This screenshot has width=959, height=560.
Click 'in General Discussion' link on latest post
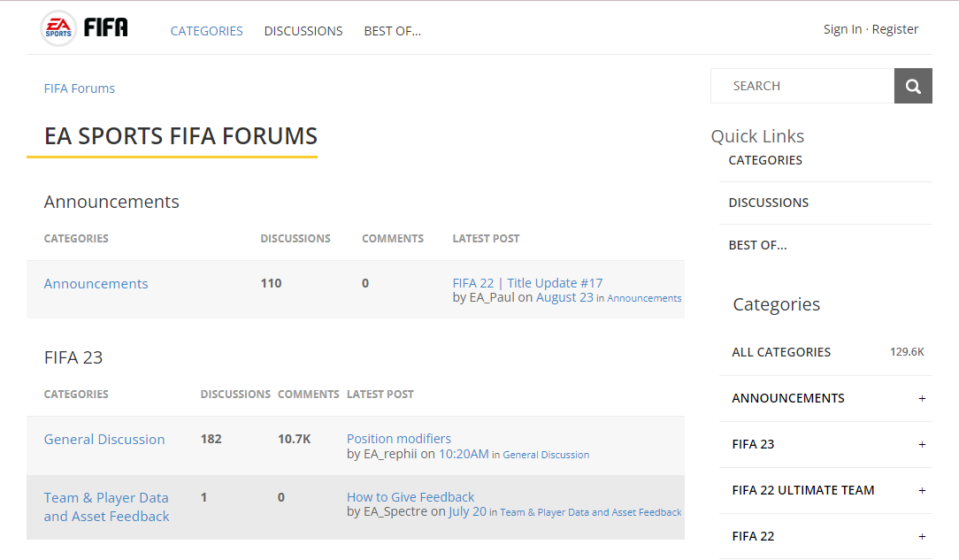[546, 455]
